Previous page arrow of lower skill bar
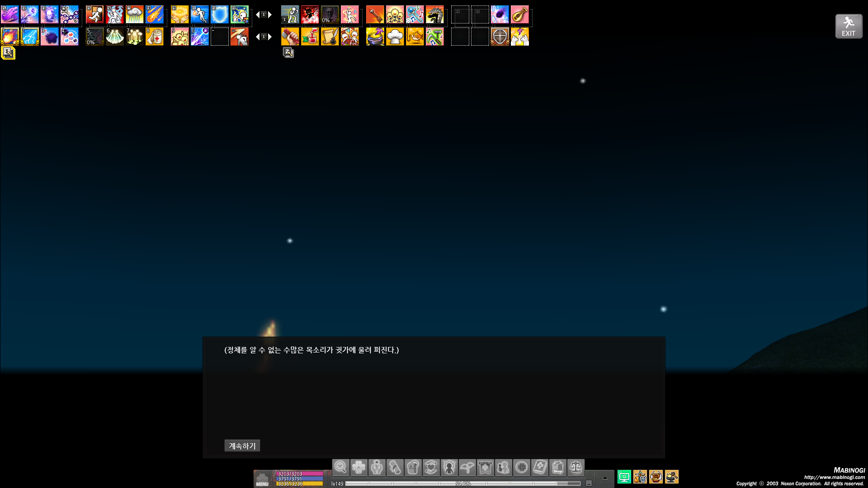Image resolution: width=868 pixels, height=488 pixels. pos(258,37)
